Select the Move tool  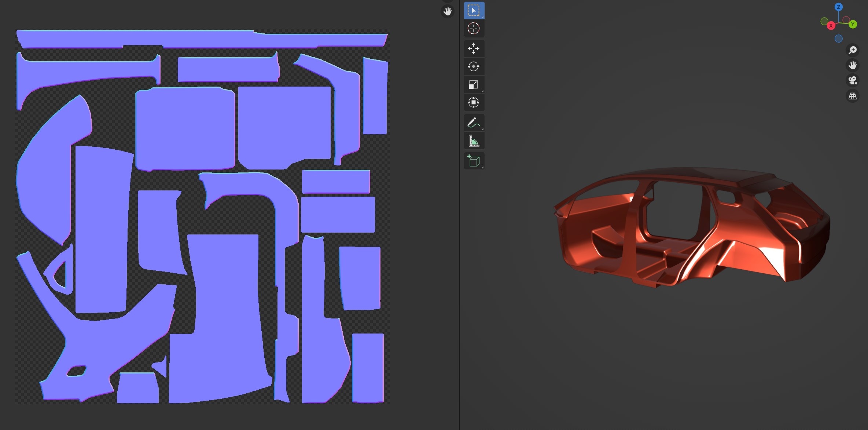pyautogui.click(x=474, y=48)
